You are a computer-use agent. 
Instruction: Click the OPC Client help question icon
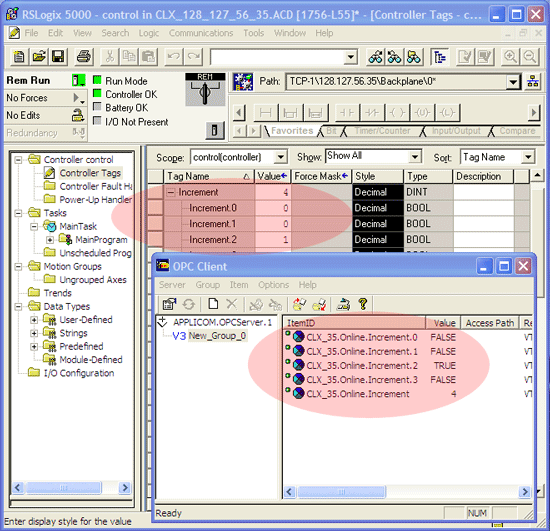[363, 304]
